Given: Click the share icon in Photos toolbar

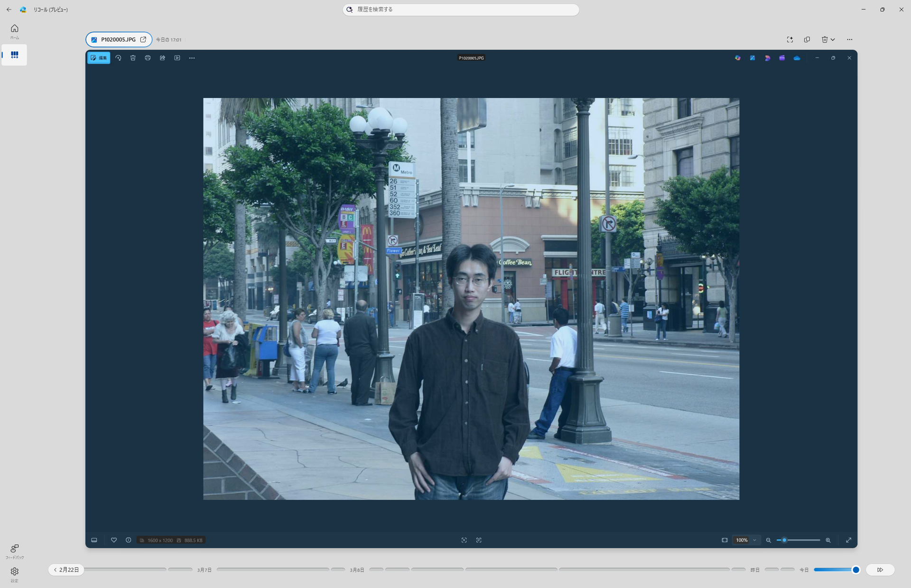Looking at the screenshot, I should pos(162,58).
